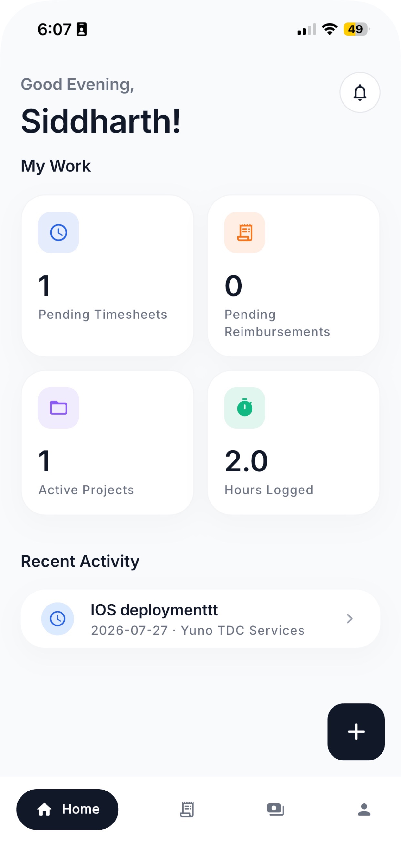Open the profile tab in bottom navigation
Viewport: 401px width, 868px height.
click(364, 809)
